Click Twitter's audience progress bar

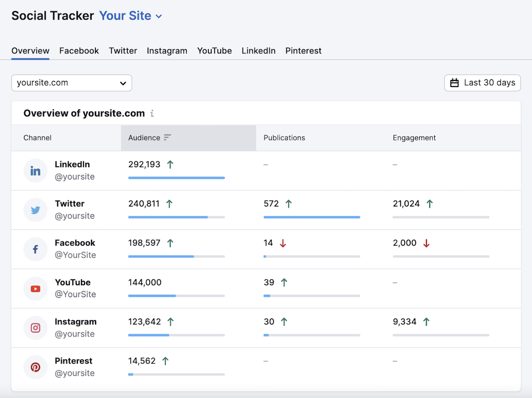176,217
